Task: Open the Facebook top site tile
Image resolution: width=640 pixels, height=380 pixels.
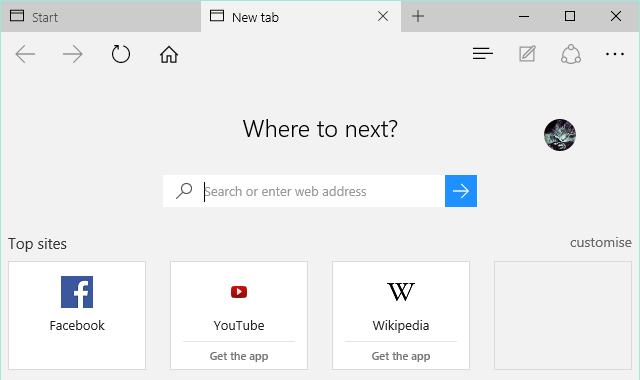Action: pyautogui.click(x=77, y=316)
